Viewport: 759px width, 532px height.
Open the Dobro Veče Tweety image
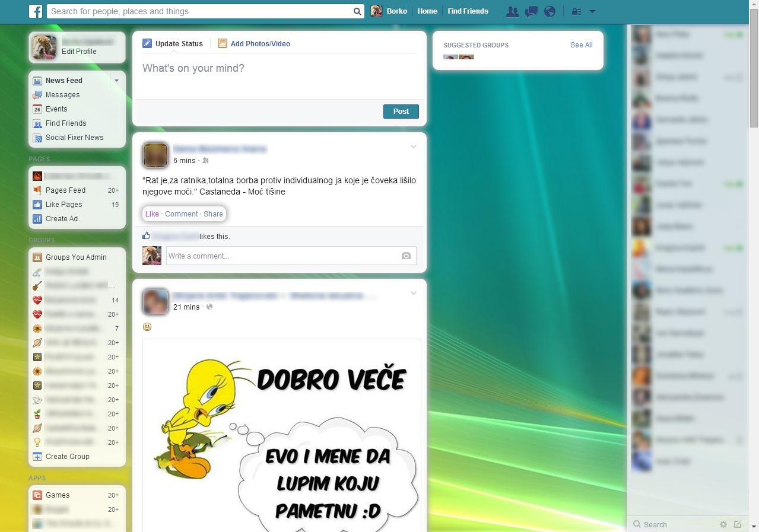(x=282, y=435)
